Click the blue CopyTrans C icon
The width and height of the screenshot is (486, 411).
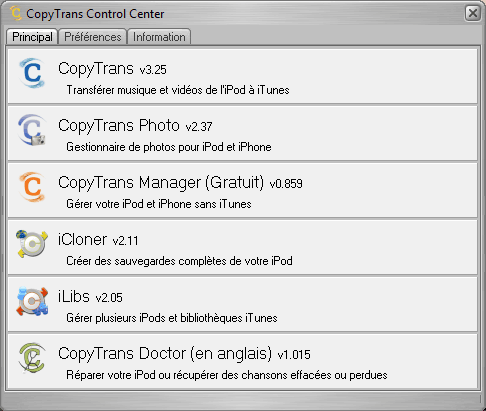coord(32,73)
